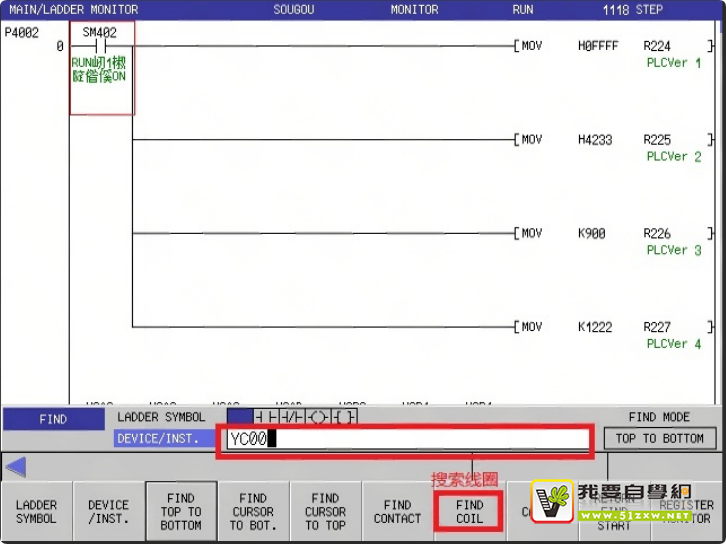Viewport: 726px width, 544px height.
Task: Select the coil ladder symbol
Action: click(x=318, y=417)
